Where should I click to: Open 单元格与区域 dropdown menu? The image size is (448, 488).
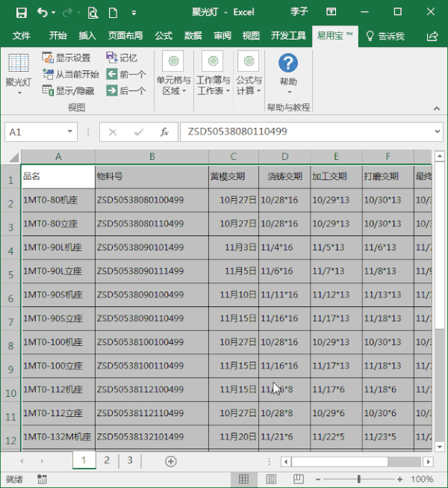click(173, 73)
